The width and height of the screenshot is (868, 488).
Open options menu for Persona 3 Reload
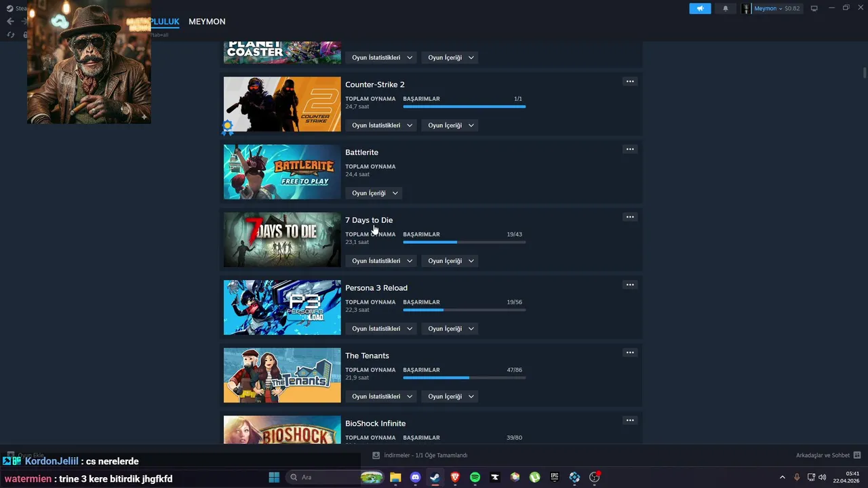tap(630, 285)
